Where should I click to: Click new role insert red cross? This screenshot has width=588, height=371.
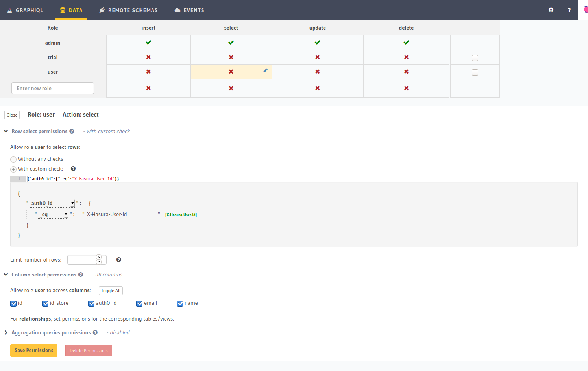click(148, 88)
